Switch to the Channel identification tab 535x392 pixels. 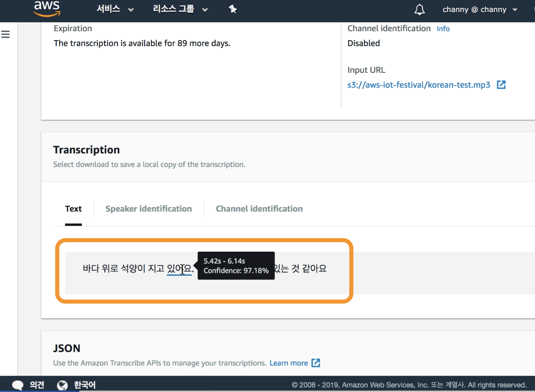pos(259,209)
